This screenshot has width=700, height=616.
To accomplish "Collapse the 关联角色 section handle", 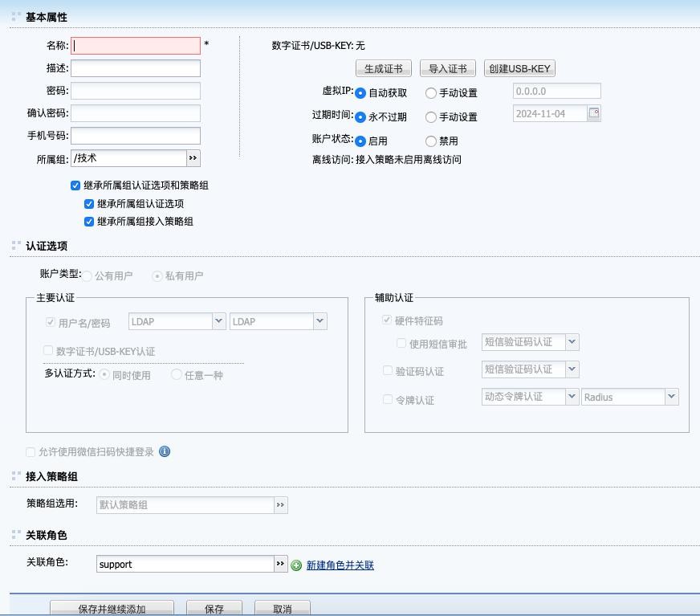I will coord(16,535).
